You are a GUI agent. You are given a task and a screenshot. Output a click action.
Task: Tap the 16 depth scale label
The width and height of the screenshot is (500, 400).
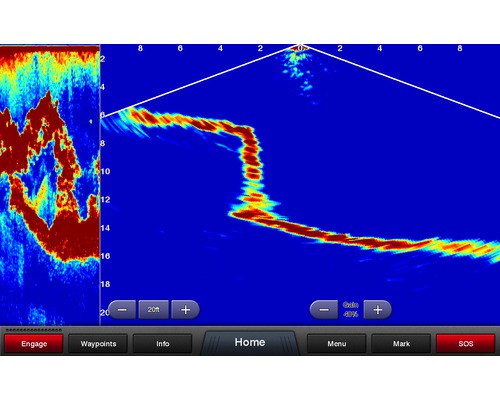(105, 256)
